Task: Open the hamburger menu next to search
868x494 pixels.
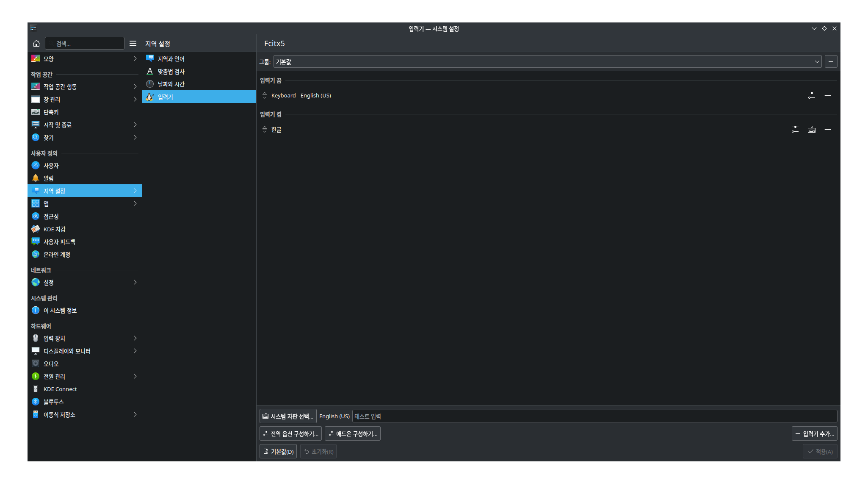Action: (133, 43)
